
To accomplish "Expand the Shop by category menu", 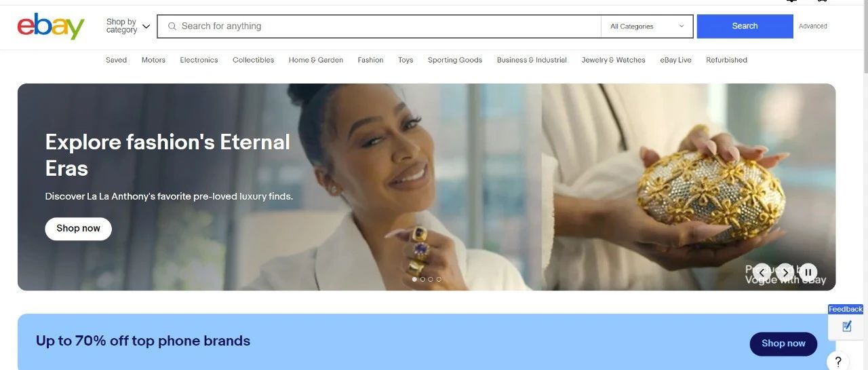I will pyautogui.click(x=128, y=26).
